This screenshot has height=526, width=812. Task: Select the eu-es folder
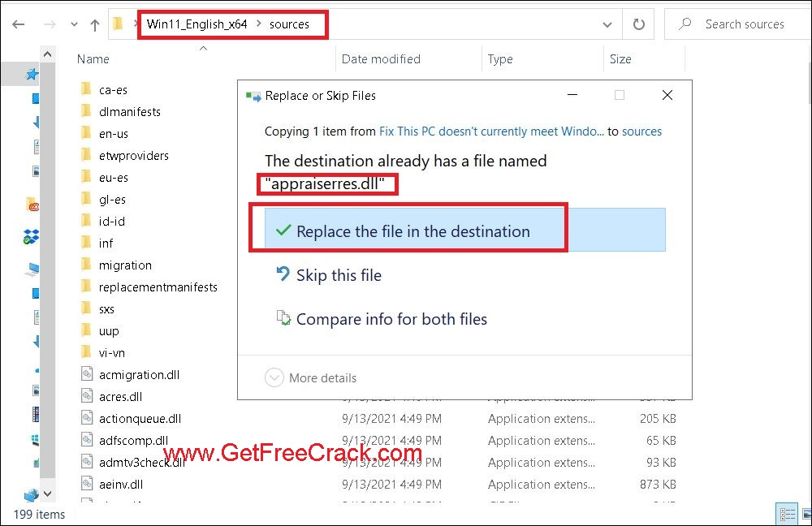click(114, 178)
